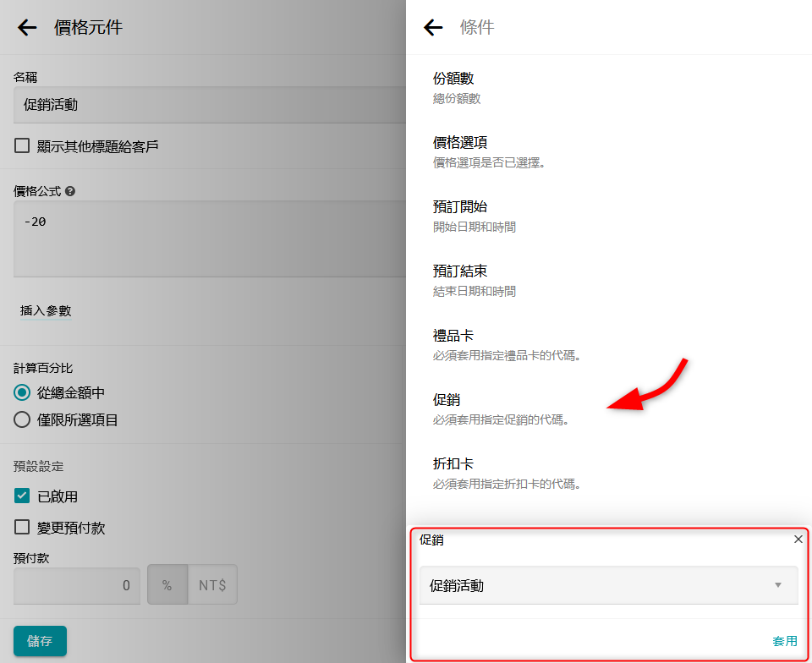
Task: Click help icon beside 價格公式
Action: [x=70, y=192]
